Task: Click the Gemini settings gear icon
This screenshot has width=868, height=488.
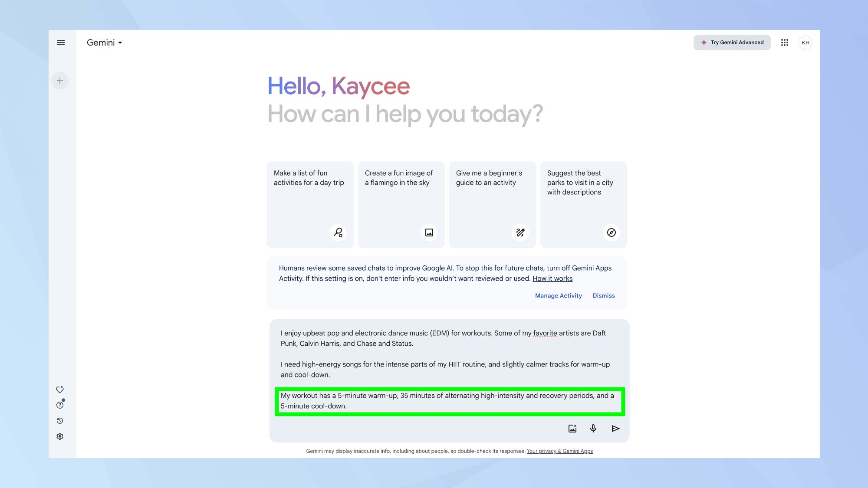Action: click(x=59, y=436)
